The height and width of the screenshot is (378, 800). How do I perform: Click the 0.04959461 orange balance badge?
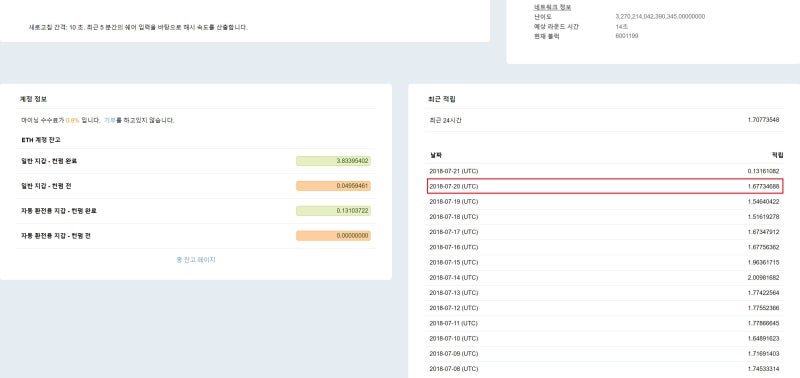coord(333,186)
